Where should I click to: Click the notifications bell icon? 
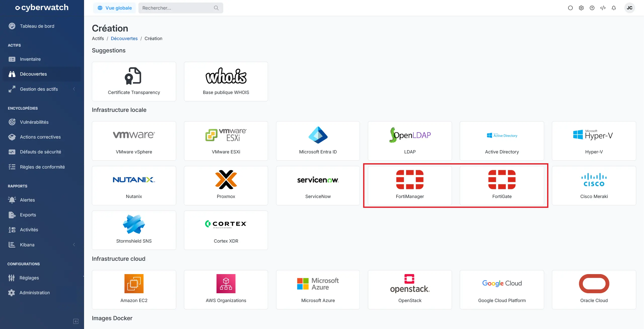[x=614, y=8]
